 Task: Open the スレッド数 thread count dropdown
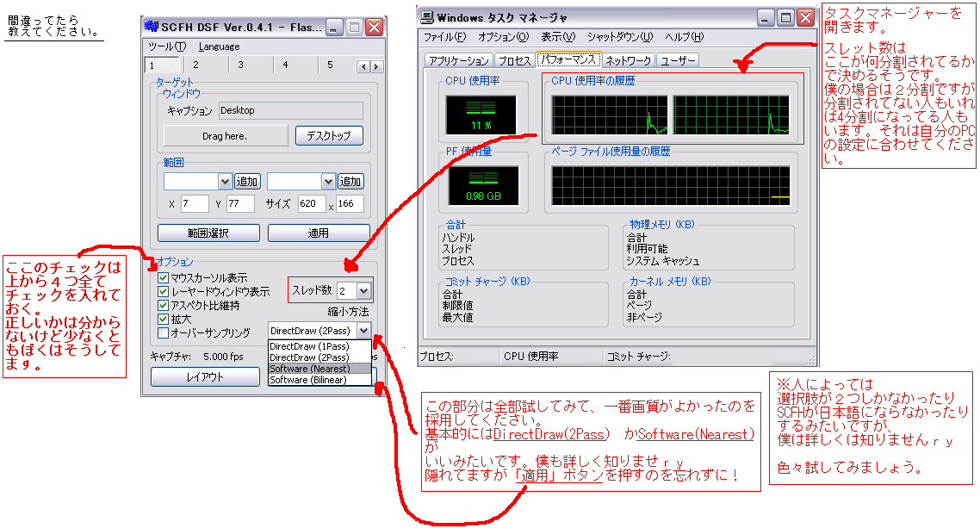coord(363,291)
